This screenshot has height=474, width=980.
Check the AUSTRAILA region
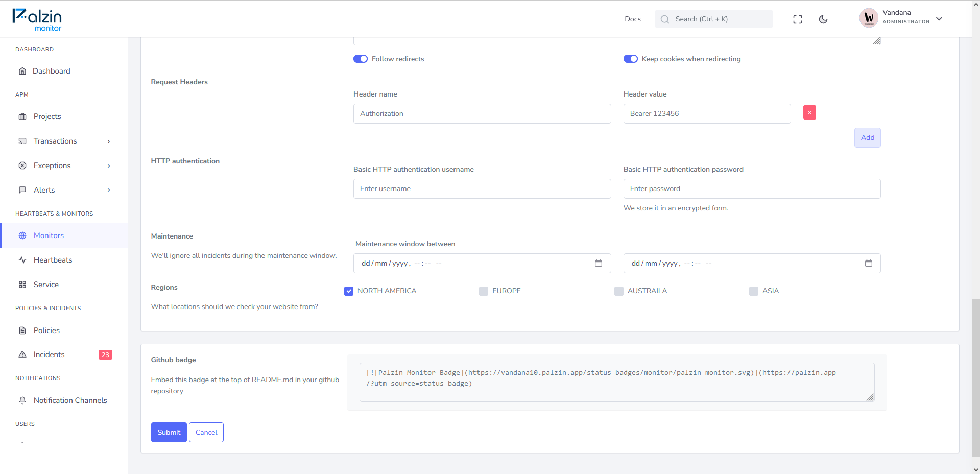[x=619, y=291]
